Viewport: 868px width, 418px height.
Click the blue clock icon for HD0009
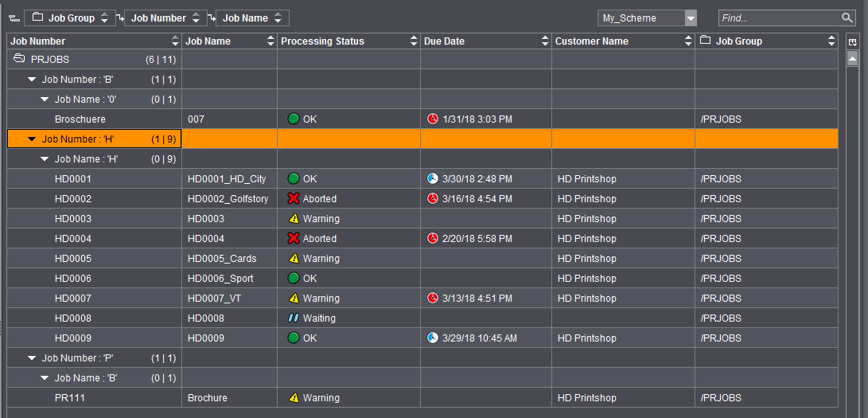coord(433,338)
